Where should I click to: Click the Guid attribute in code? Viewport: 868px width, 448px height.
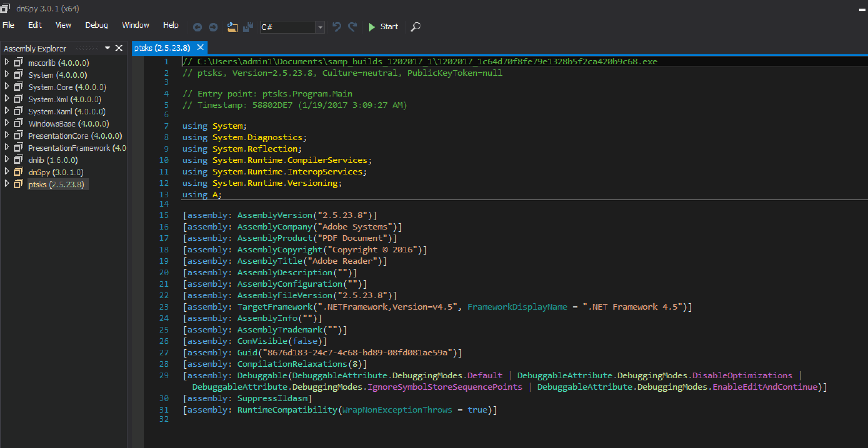point(247,353)
